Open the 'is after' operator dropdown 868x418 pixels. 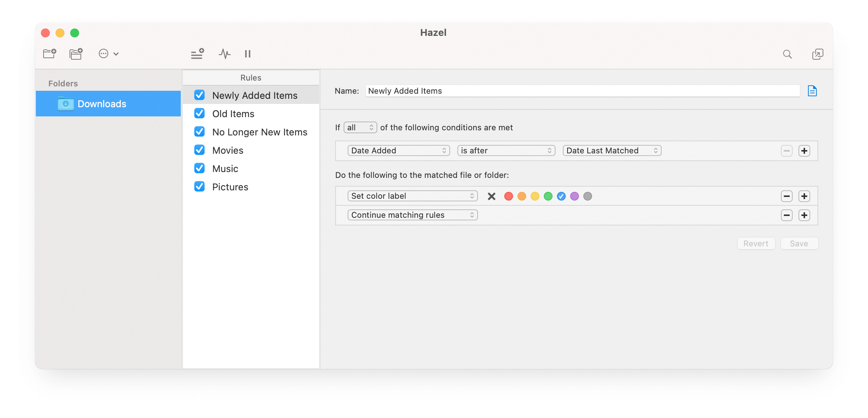[x=506, y=150]
